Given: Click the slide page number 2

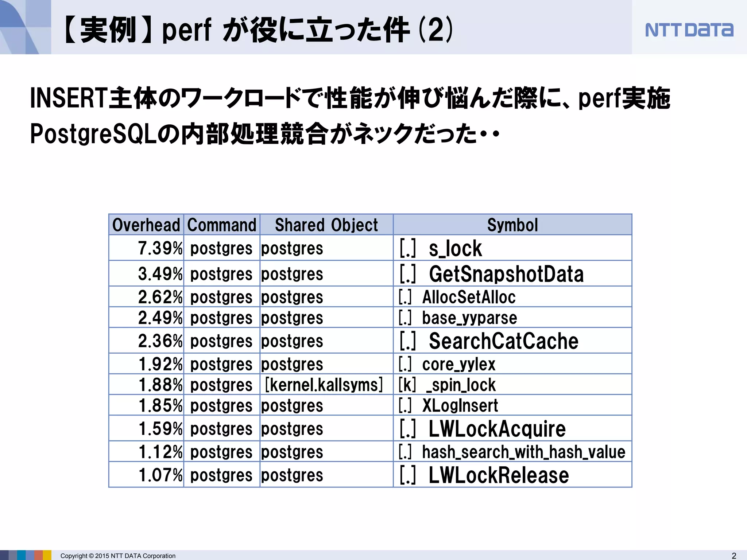Looking at the screenshot, I should pyautogui.click(x=734, y=556).
